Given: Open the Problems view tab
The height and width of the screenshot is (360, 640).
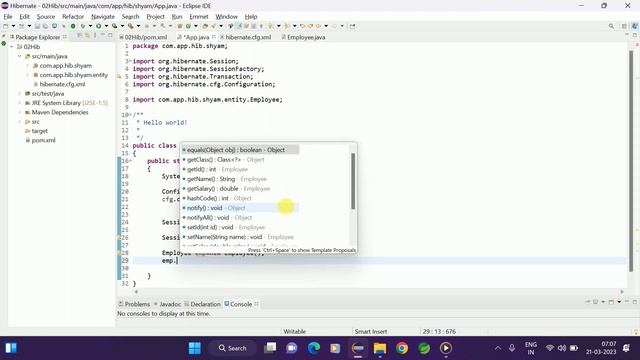Looking at the screenshot, I should [134, 304].
